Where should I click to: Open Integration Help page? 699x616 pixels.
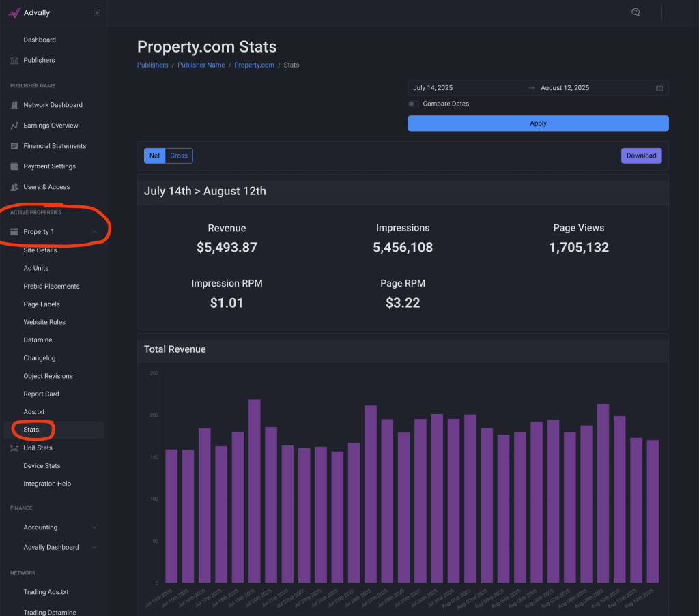tap(47, 484)
